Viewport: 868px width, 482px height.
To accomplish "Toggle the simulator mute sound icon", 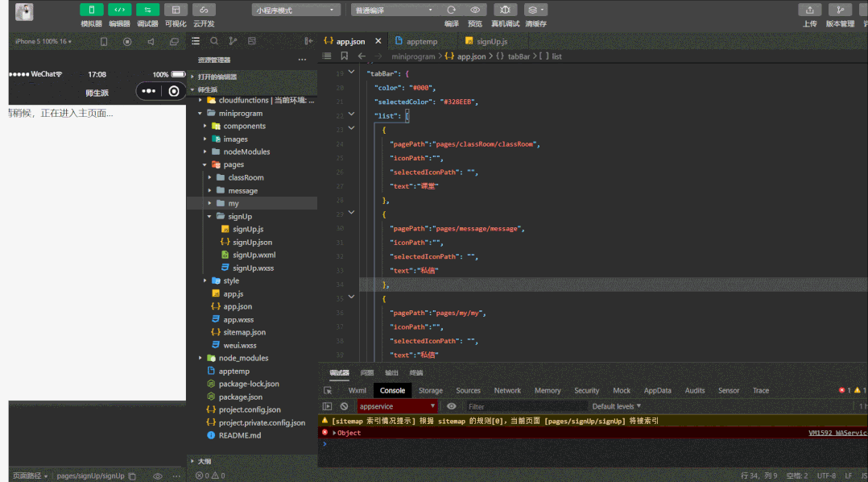I will (x=151, y=42).
